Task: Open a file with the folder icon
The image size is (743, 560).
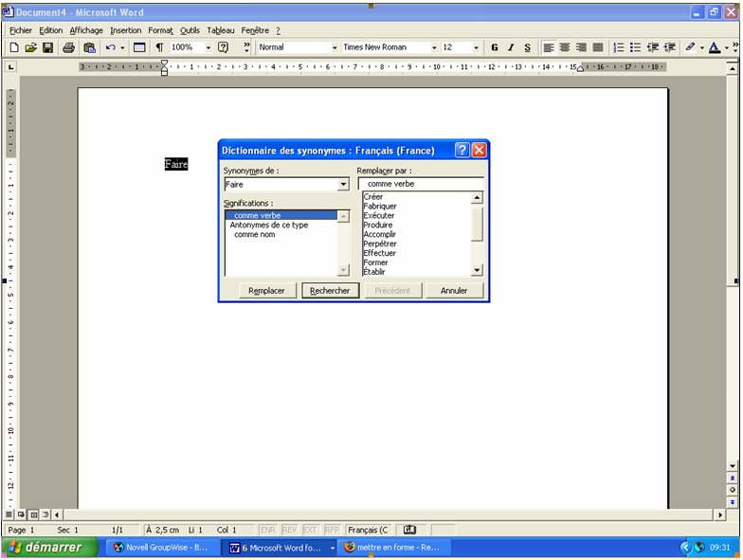Action: point(30,47)
